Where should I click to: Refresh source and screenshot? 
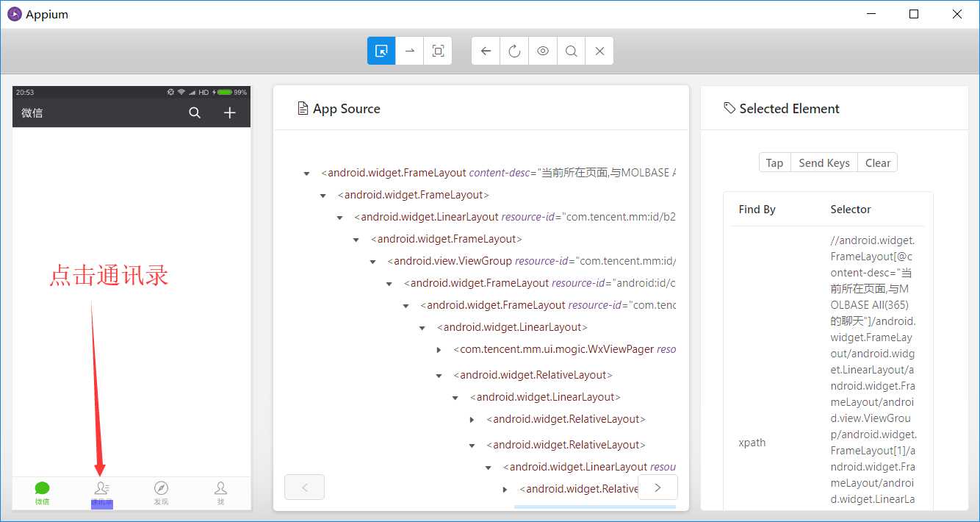[514, 51]
